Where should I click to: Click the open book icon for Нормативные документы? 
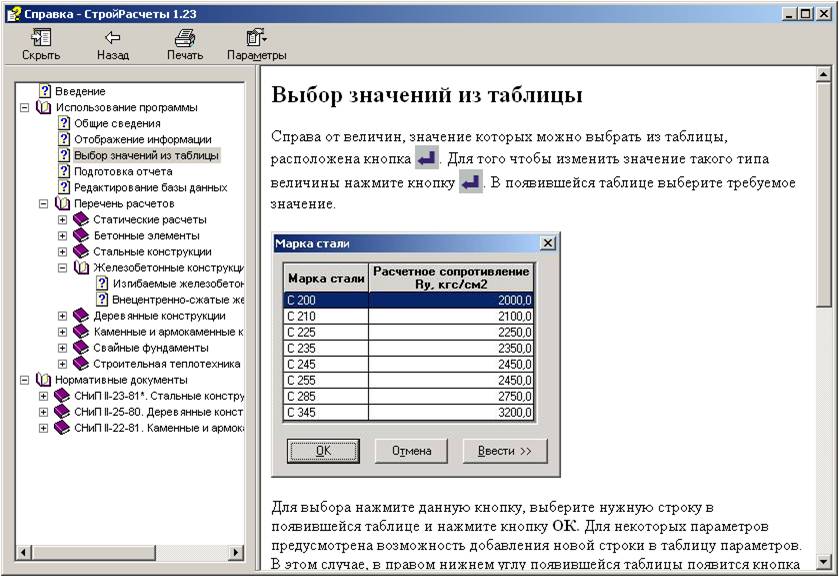(x=43, y=380)
